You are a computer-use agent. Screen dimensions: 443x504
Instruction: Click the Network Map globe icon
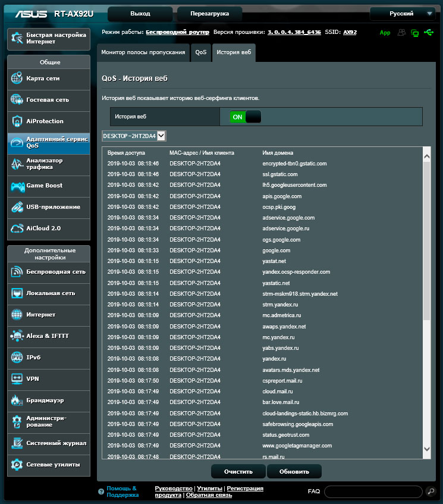[x=17, y=78]
